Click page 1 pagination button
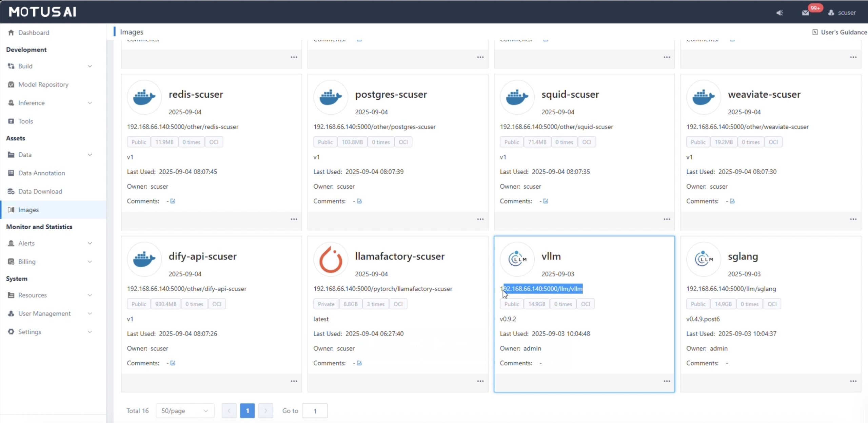 (247, 411)
